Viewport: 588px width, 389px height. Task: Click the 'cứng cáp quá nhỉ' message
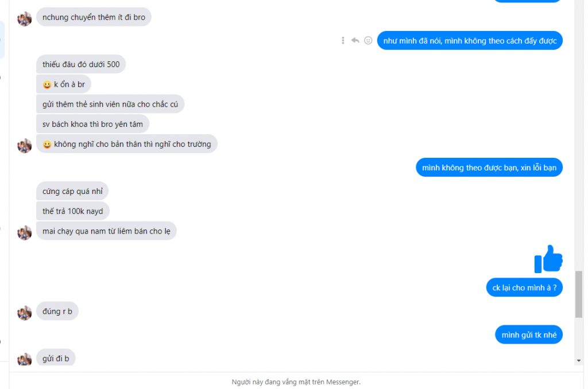pos(72,190)
